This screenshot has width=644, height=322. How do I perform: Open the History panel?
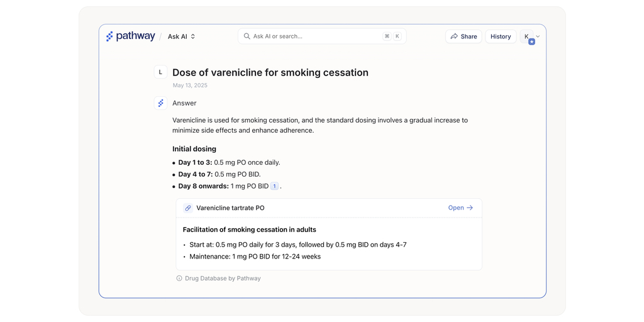coord(501,36)
